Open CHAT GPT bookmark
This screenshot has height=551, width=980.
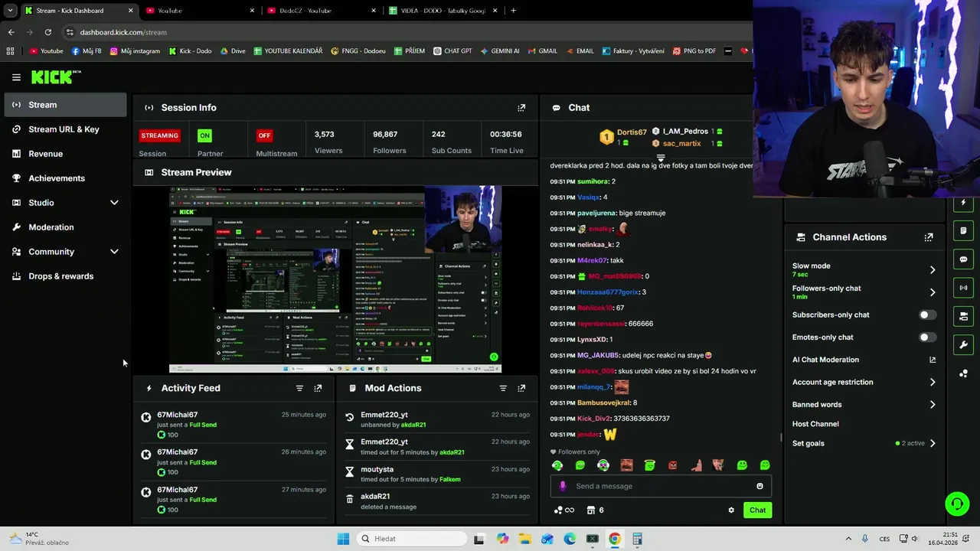(x=452, y=51)
